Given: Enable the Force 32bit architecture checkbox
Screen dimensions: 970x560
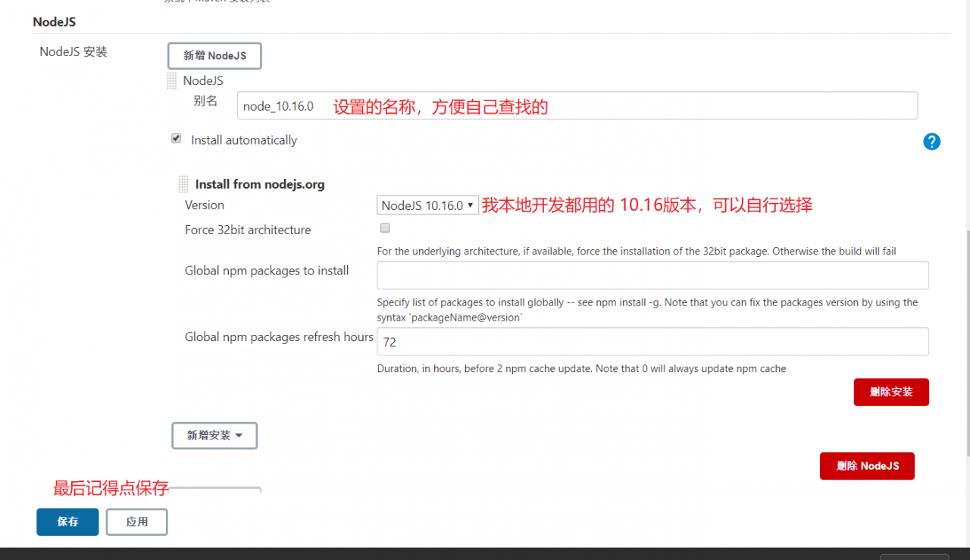Looking at the screenshot, I should 385,228.
